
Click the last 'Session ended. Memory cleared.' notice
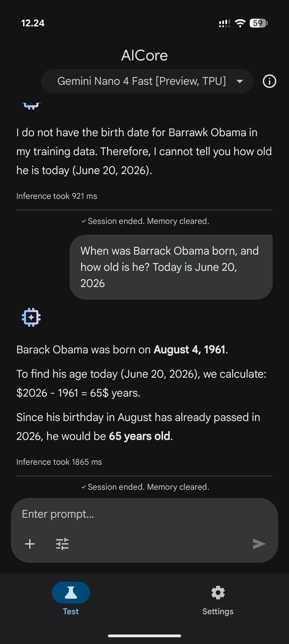coord(145,487)
